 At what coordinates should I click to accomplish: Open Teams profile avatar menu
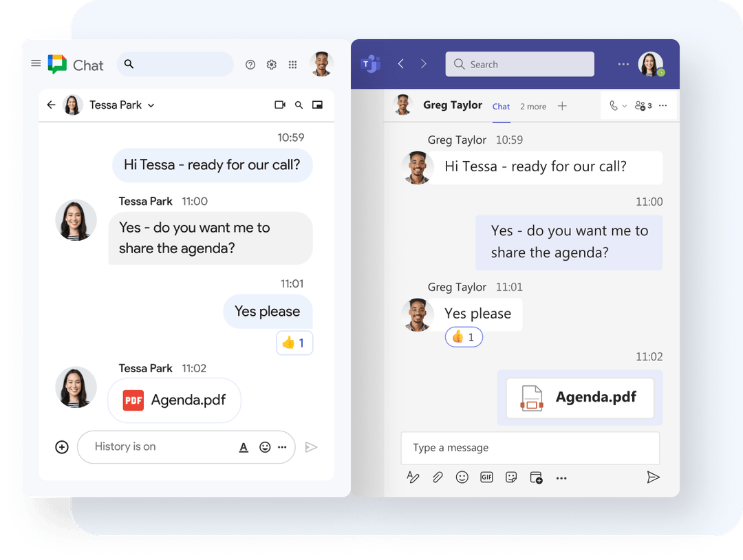click(651, 64)
